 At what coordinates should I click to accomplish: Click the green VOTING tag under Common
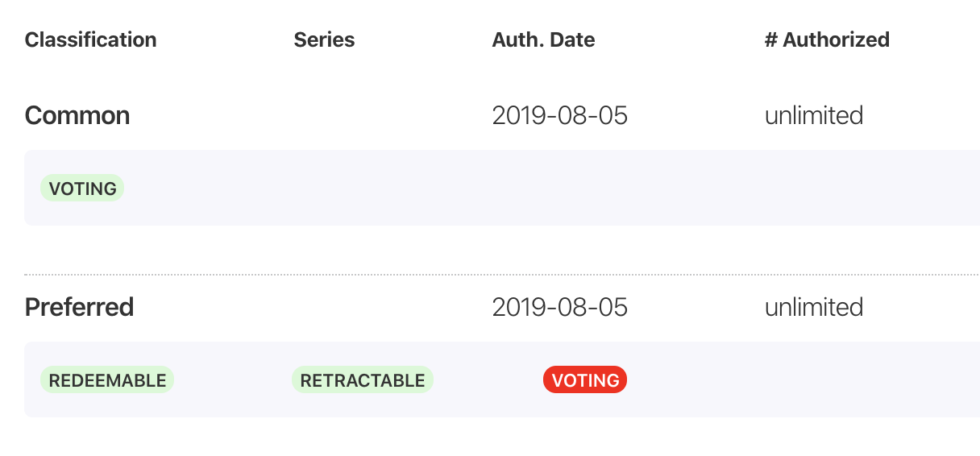[x=82, y=189]
